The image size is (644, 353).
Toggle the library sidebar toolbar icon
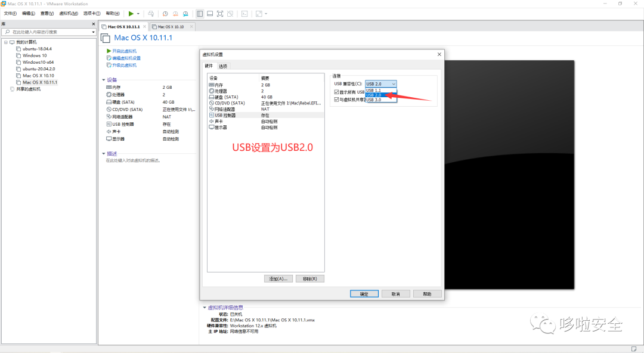[200, 14]
